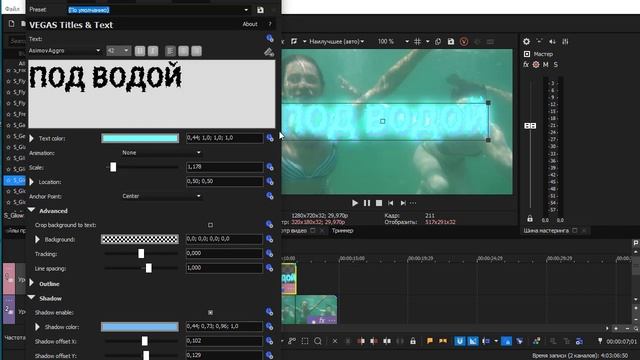Click into the title text editing box
Viewport: 640px width, 360px height.
tap(151, 94)
